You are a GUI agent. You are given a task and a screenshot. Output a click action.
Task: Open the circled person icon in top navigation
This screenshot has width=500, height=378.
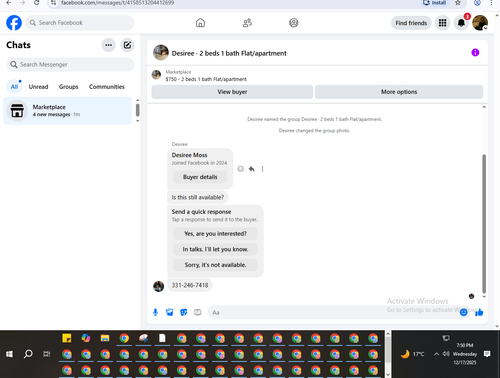pyautogui.click(x=294, y=23)
